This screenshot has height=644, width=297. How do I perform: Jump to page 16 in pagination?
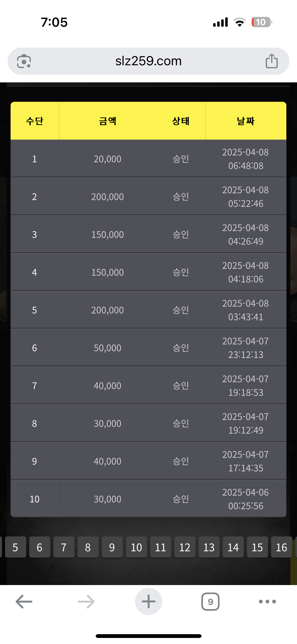(x=281, y=547)
